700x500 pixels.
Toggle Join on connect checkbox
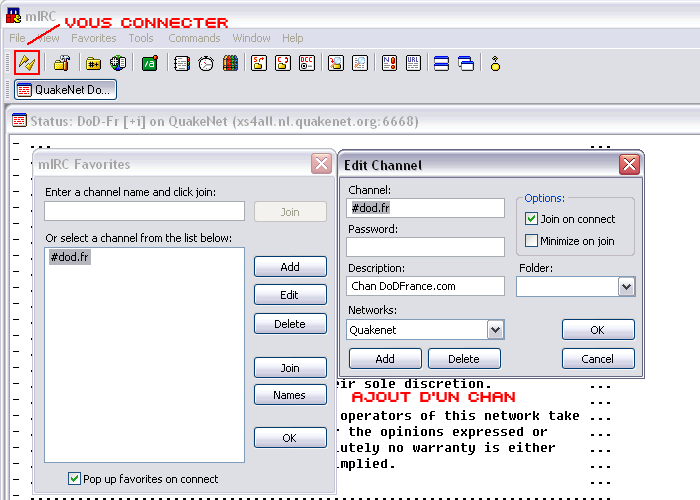(531, 219)
